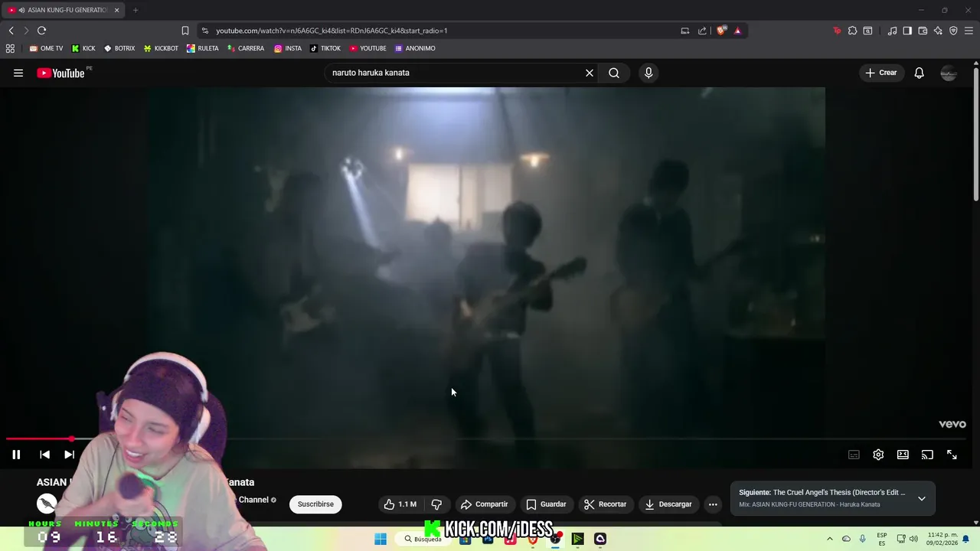
Task: Open the browser extensions puzzle icon
Action: (852, 31)
